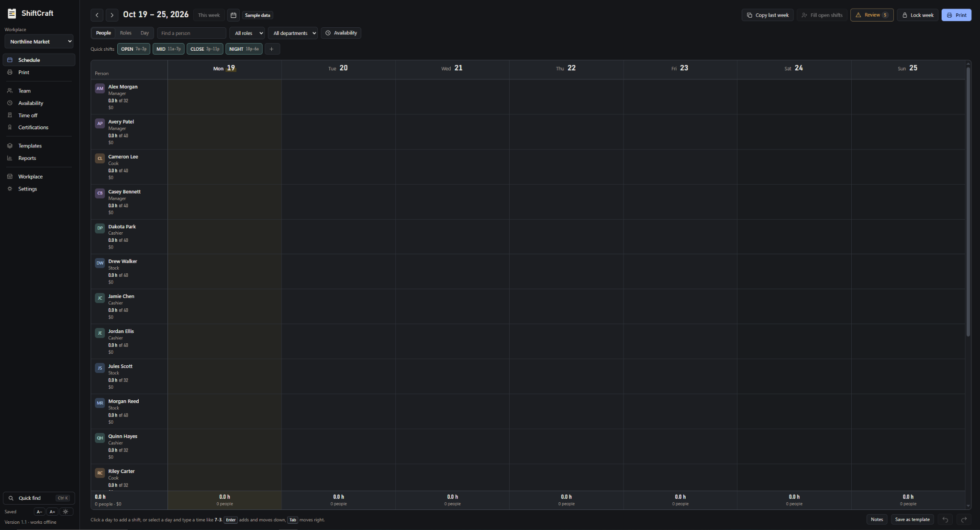Jump to This week button
Screen dimensions: 980x530
[x=209, y=15]
